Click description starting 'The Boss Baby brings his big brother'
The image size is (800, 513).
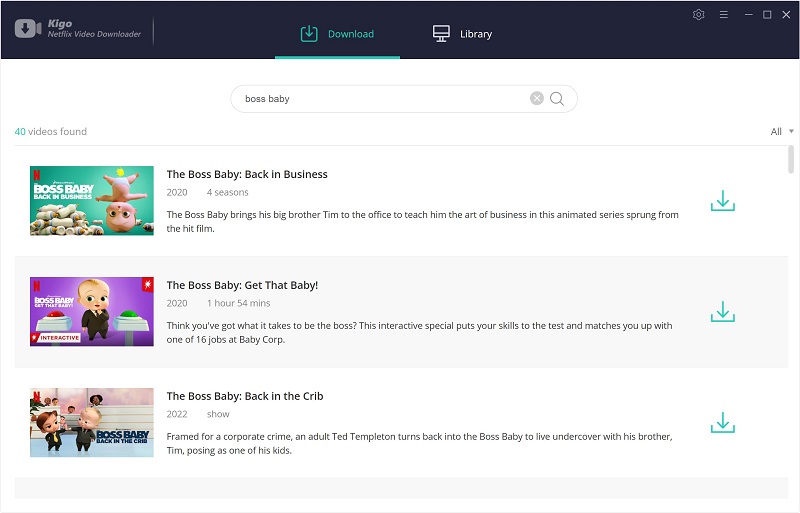[x=422, y=222]
